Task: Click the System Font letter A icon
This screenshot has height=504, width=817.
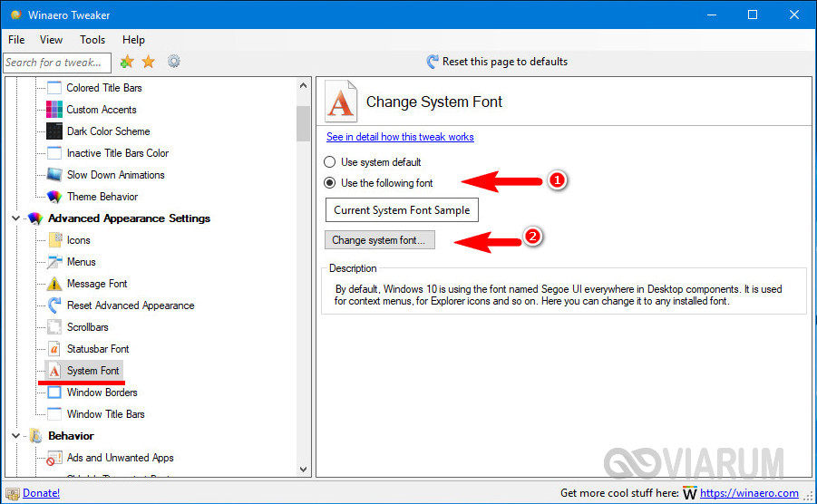Action: 54,371
